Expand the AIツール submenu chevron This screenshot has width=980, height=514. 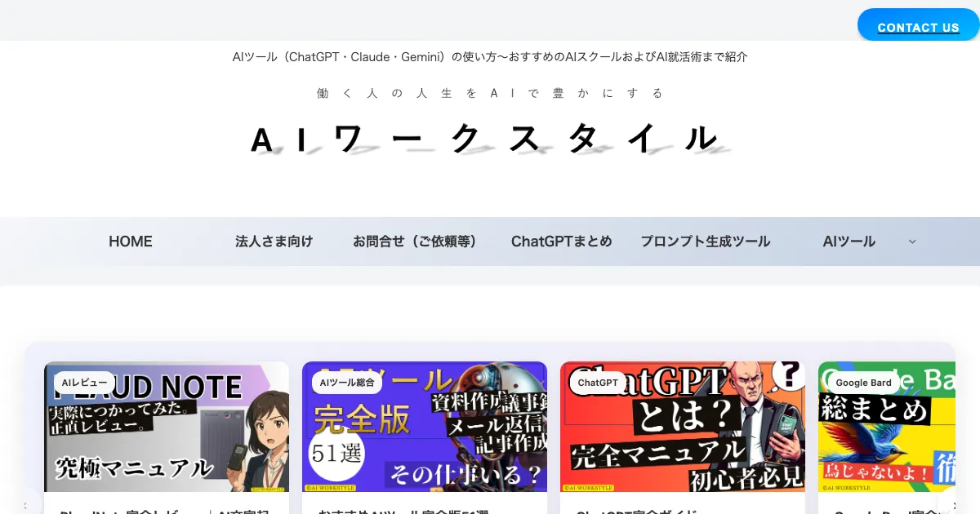pos(912,241)
